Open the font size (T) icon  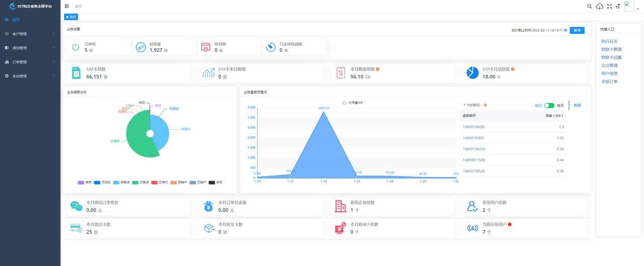(x=618, y=6)
